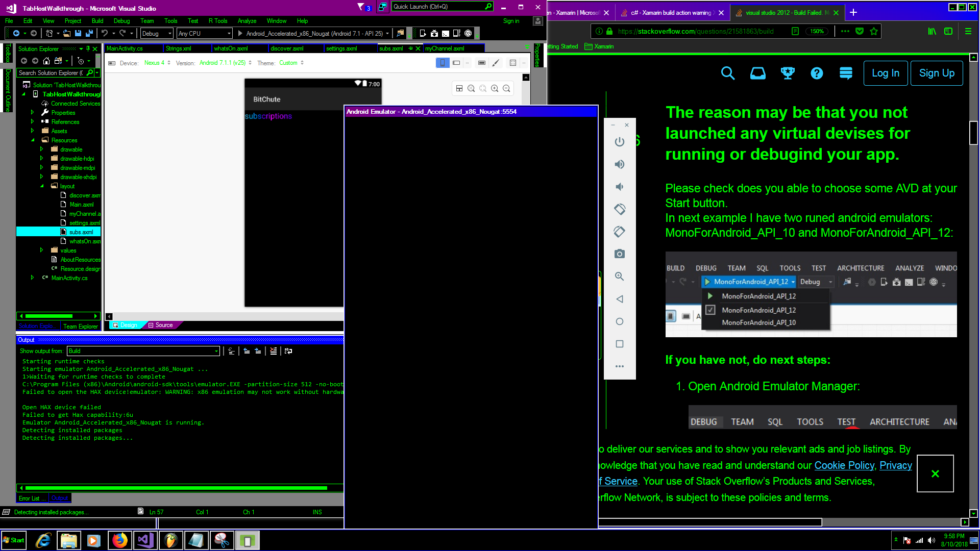Viewport: 980px width, 551px height.
Task: Open Firefox from the taskbar
Action: click(120, 540)
